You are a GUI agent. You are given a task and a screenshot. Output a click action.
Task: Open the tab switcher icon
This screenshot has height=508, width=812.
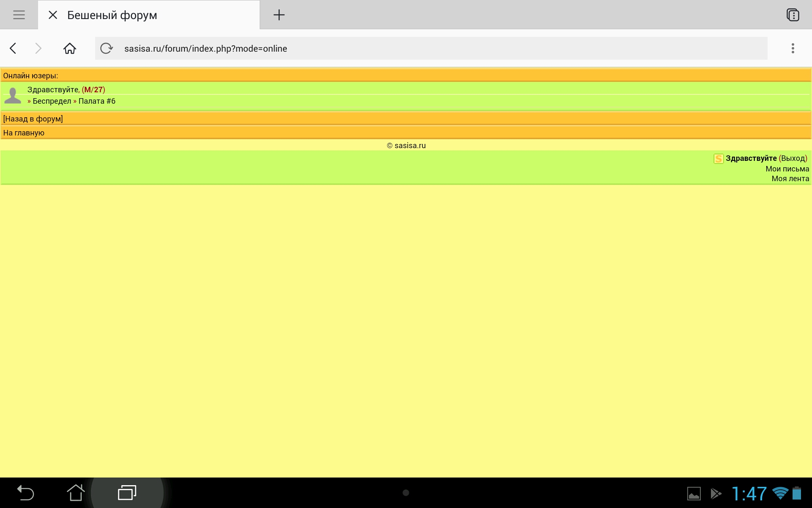(x=793, y=15)
